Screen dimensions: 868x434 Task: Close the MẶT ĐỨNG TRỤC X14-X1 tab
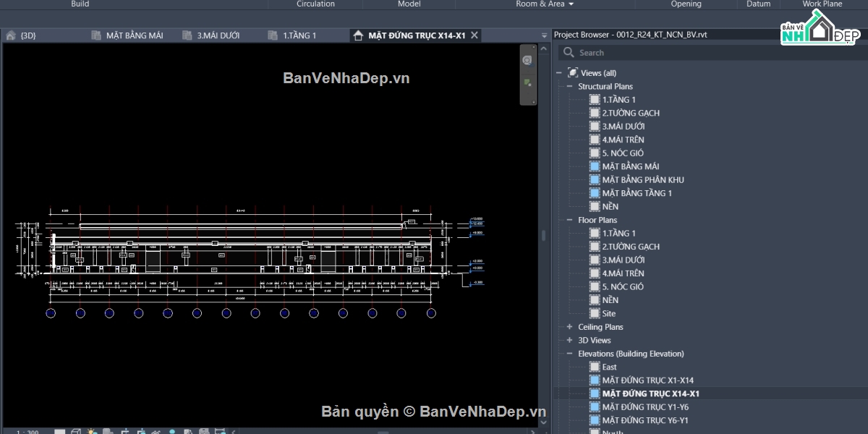click(x=475, y=35)
